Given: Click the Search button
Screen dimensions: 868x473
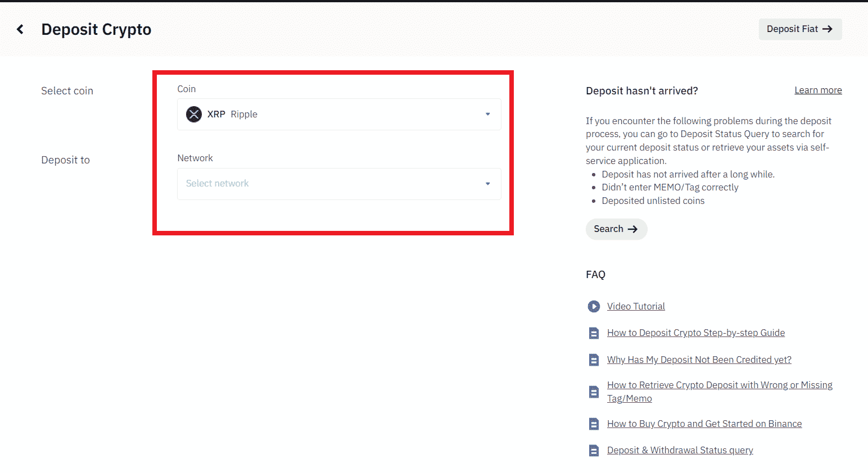Looking at the screenshot, I should coord(616,229).
